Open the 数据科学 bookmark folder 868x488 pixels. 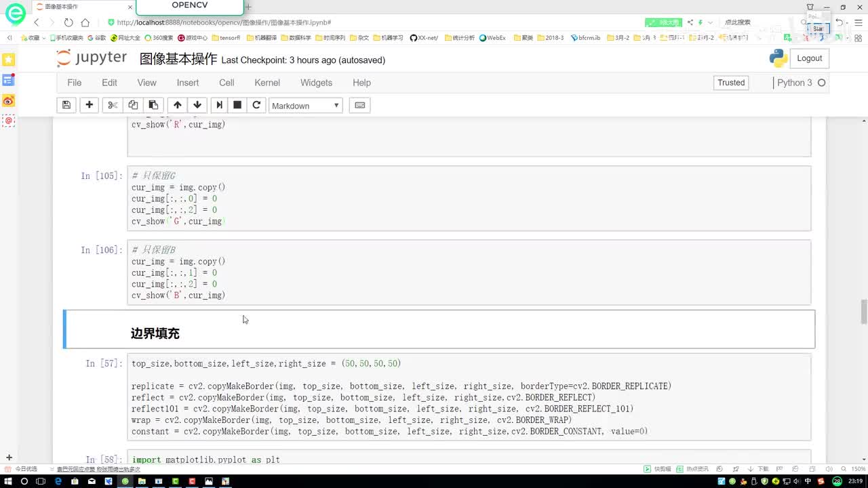click(x=296, y=38)
